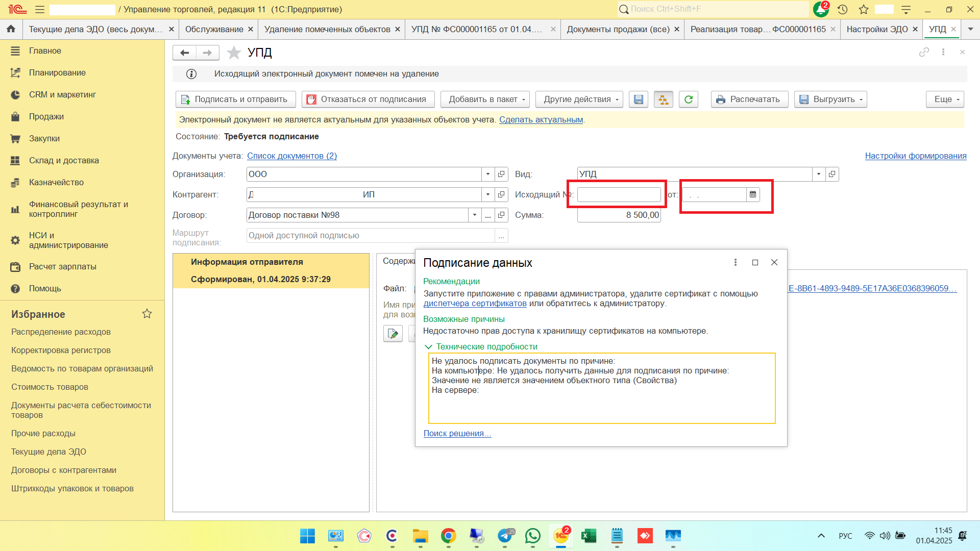980x551 pixels.
Task: Open the Выгрузить dropdown menu
Action: (830, 99)
